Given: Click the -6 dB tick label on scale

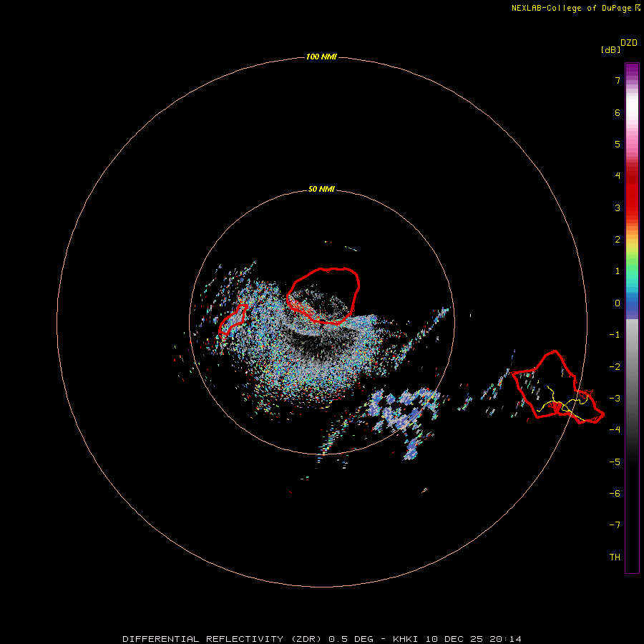Looking at the screenshot, I should [x=615, y=493].
